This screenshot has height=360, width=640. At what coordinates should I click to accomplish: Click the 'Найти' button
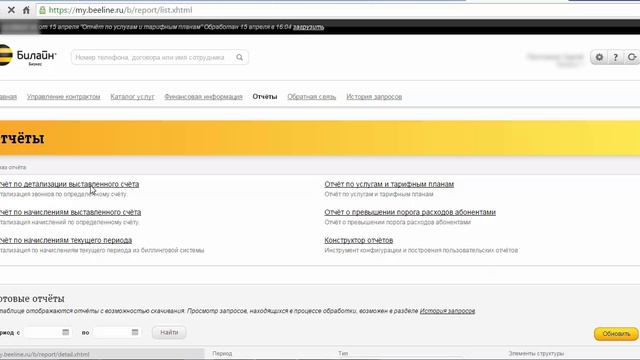(x=169, y=332)
